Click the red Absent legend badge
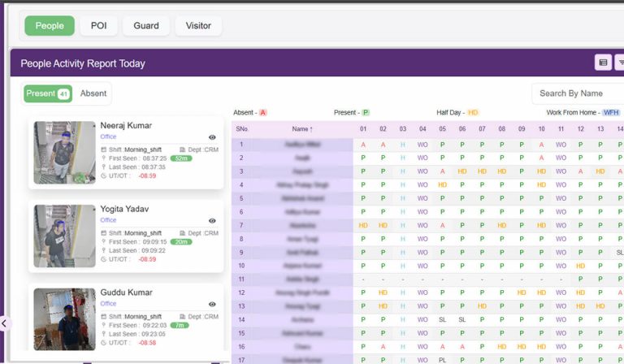The image size is (624, 364). (262, 112)
